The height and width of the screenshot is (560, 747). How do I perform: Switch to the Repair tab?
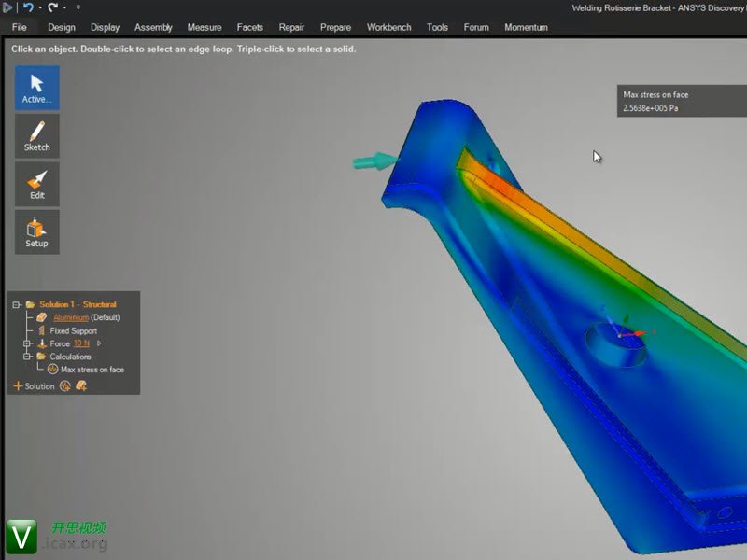point(291,27)
